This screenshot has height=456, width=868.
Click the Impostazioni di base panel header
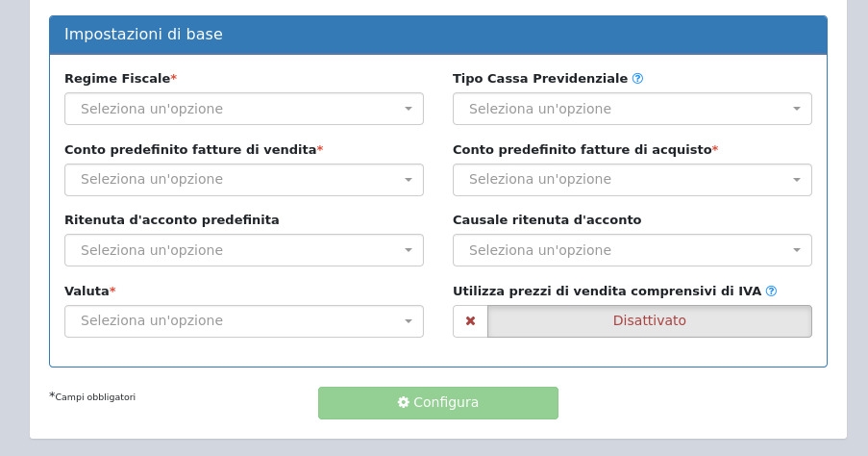(437, 35)
